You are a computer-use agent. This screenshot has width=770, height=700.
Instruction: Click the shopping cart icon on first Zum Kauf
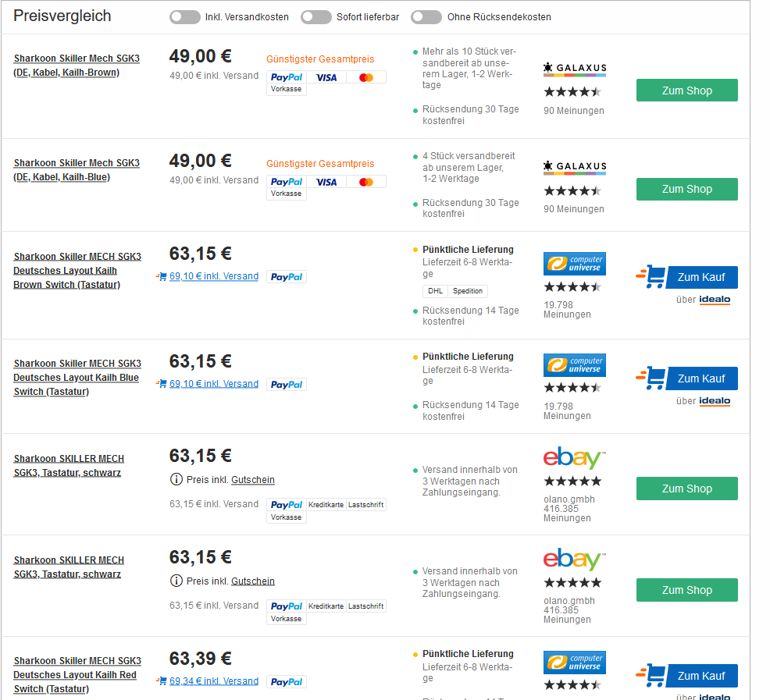(x=654, y=277)
